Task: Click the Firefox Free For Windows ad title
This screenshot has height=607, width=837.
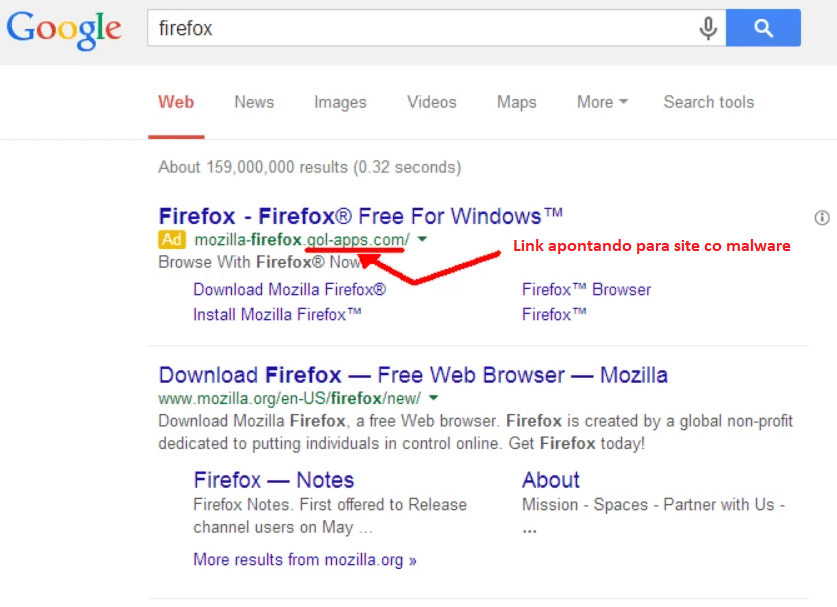Action: [x=361, y=216]
